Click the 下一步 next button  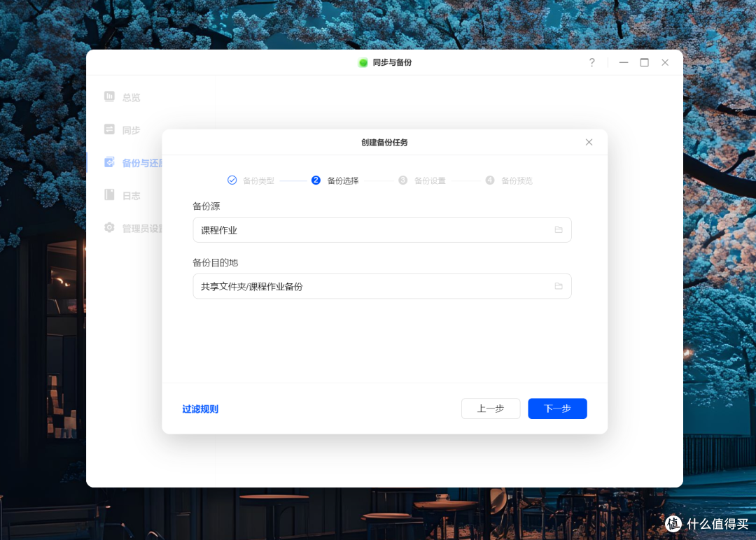pos(557,408)
